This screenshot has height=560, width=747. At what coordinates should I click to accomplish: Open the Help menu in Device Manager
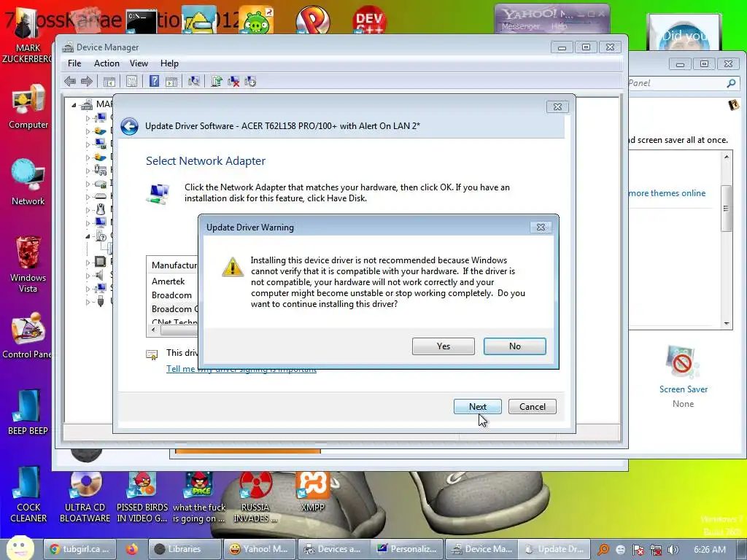pyautogui.click(x=169, y=63)
